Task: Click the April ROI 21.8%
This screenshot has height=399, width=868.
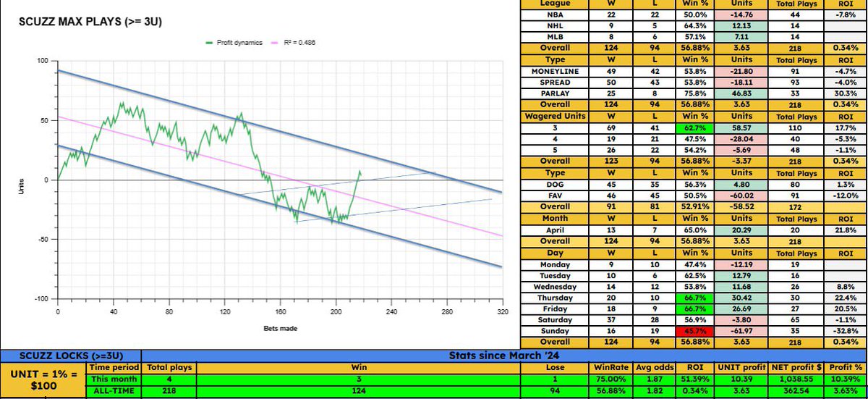Action: point(846,230)
